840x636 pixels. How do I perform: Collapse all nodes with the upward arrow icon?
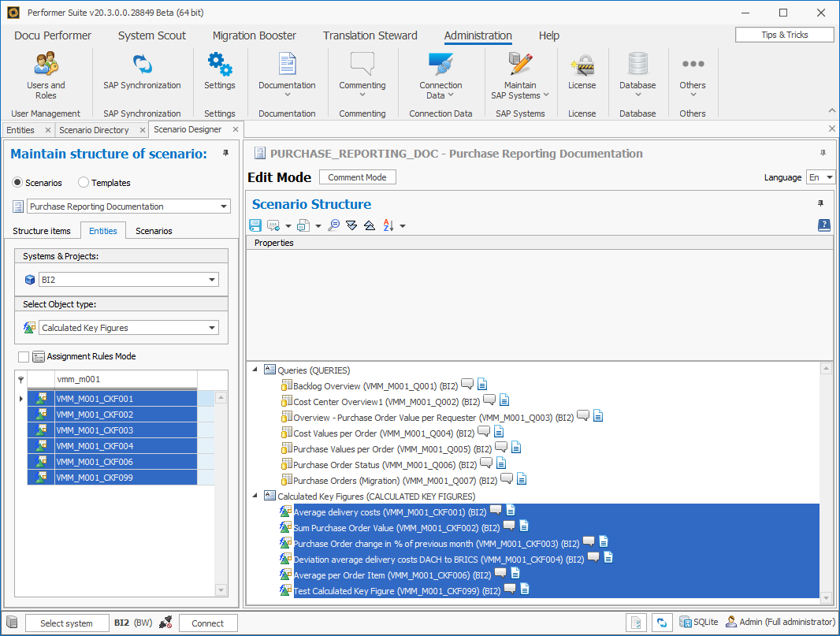369,225
